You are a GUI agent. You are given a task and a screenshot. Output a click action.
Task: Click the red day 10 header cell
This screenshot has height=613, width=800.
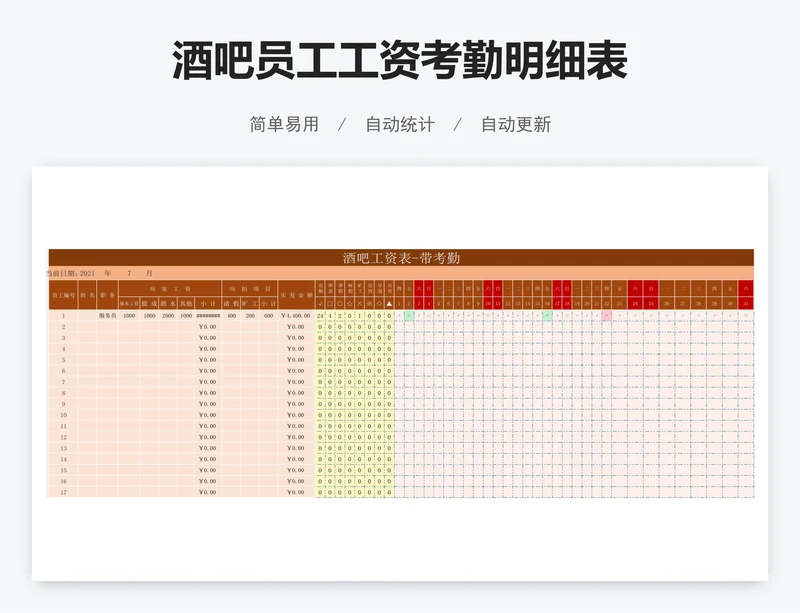[x=488, y=304]
